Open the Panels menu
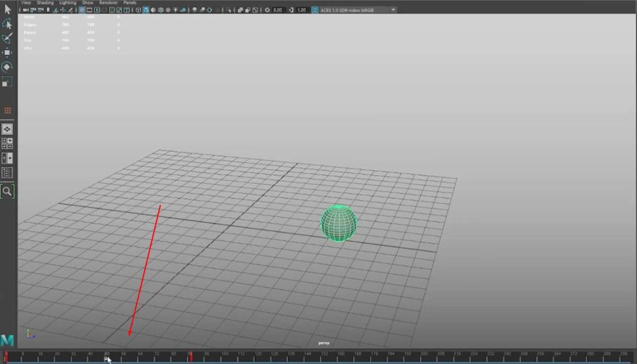The image size is (637, 364). click(130, 3)
